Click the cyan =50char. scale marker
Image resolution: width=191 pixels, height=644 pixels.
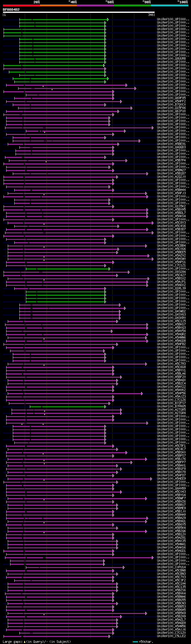135,641
